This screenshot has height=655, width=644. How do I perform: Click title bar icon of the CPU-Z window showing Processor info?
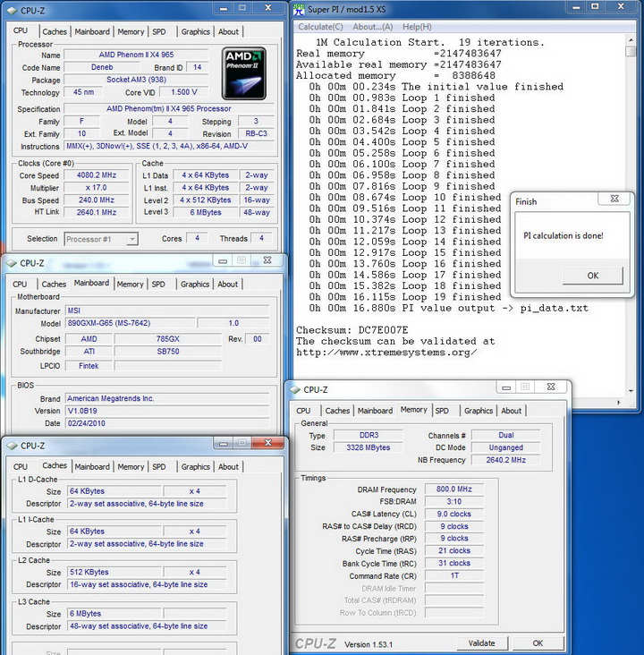(12, 11)
